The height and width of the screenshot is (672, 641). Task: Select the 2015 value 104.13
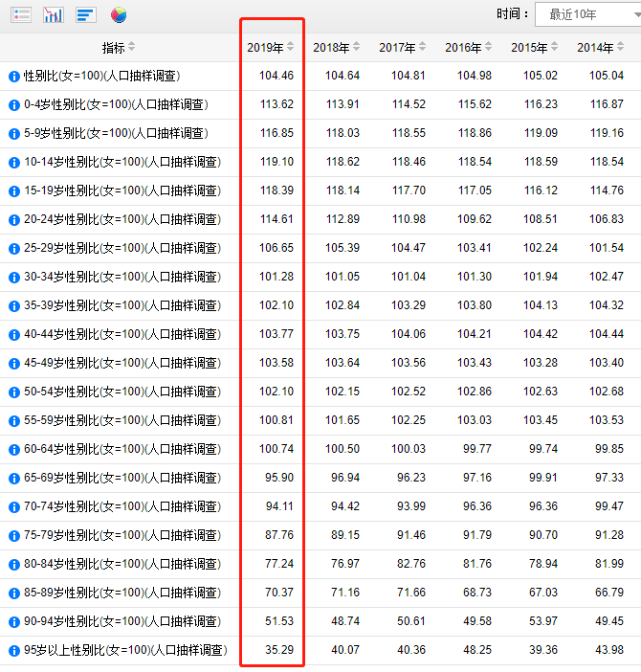pyautogui.click(x=540, y=305)
